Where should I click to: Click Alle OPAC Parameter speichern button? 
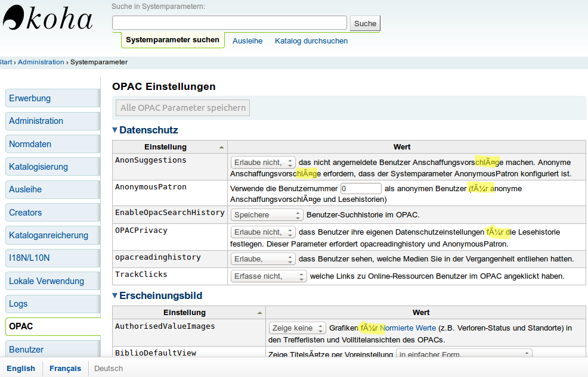point(182,108)
